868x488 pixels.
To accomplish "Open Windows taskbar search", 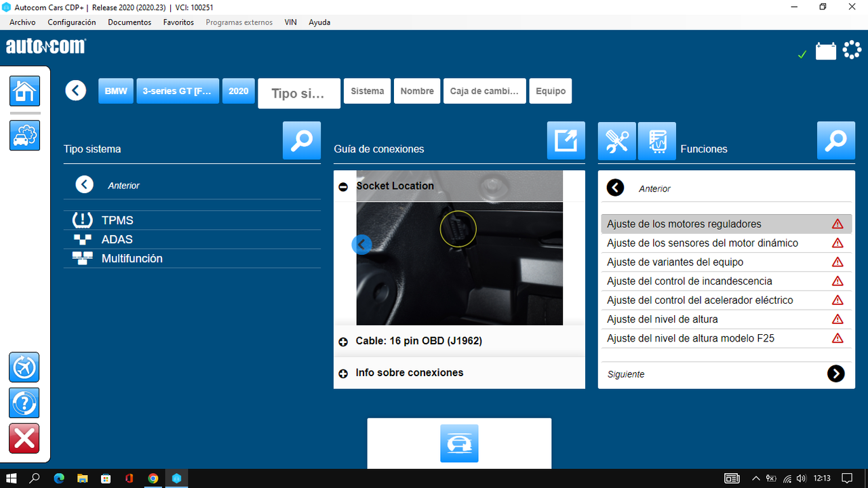I will click(35, 478).
